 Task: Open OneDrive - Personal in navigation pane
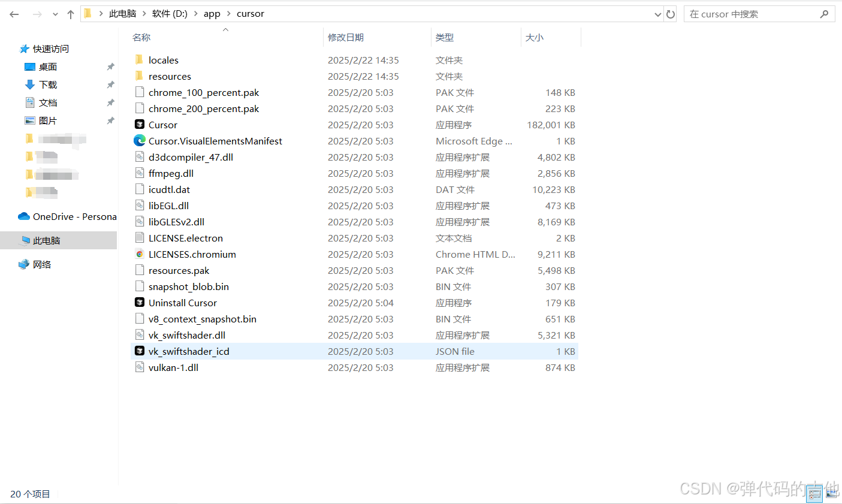75,216
